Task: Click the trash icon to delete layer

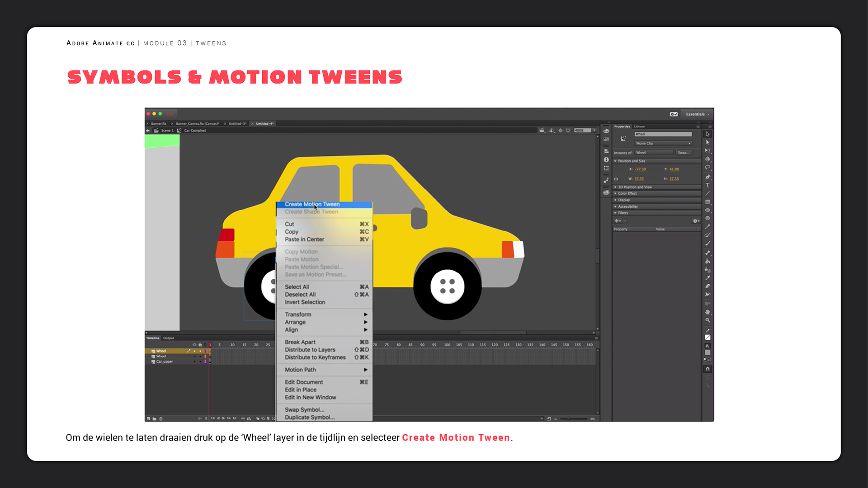Action: tap(161, 419)
